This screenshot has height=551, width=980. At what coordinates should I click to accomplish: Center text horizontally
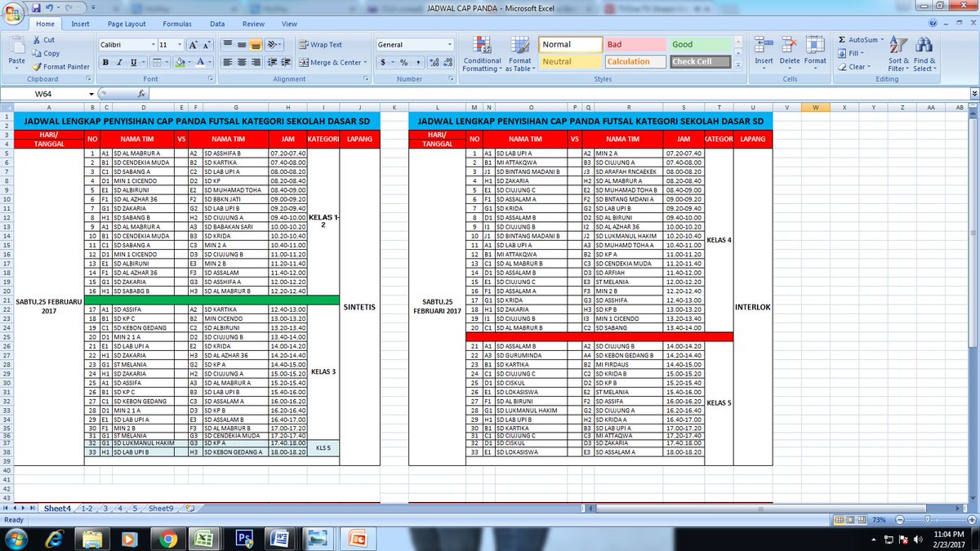pyautogui.click(x=242, y=62)
